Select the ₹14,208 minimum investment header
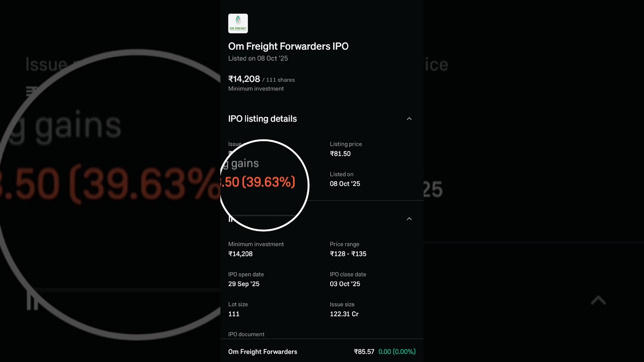The height and width of the screenshot is (362, 644). click(244, 79)
